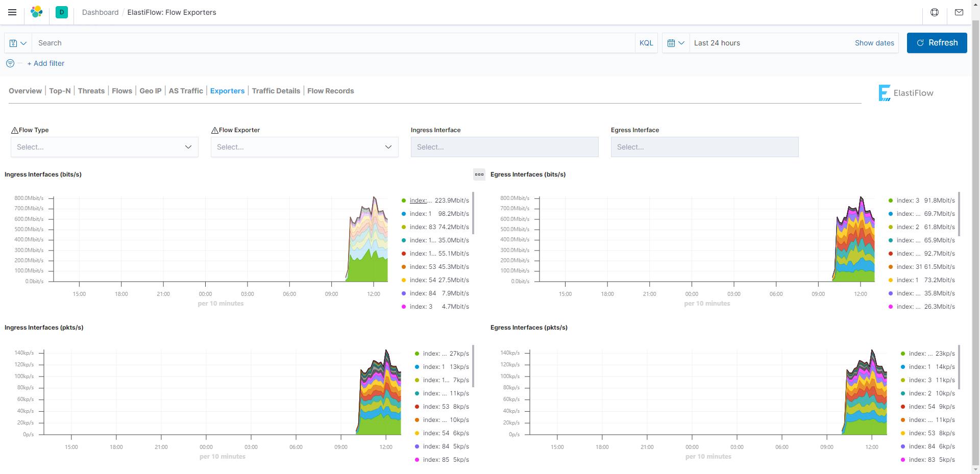980x474 pixels.
Task: Click ingress pkts index 85 5kp/s legend
Action: 442,460
